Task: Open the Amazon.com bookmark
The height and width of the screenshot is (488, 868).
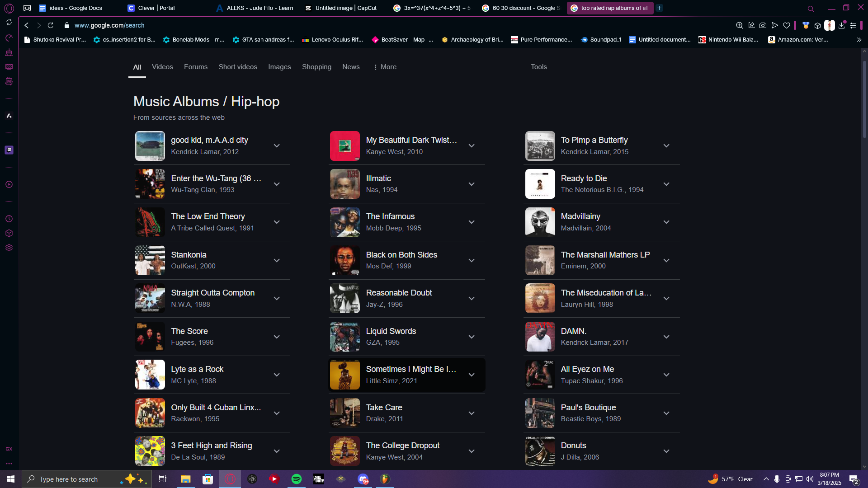Action: [798, 40]
